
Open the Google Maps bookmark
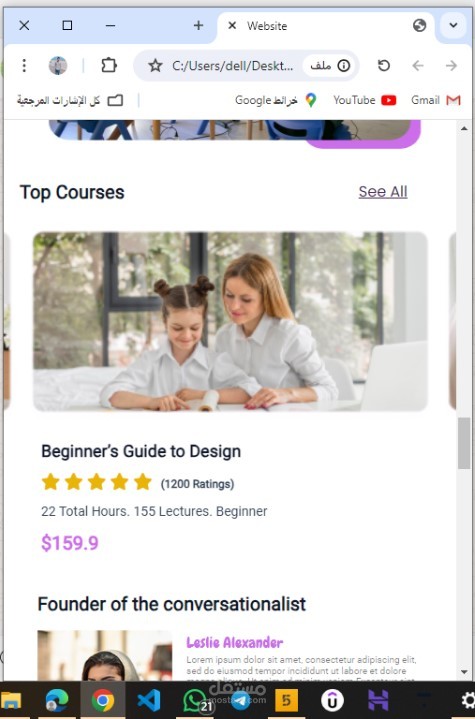click(x=276, y=100)
